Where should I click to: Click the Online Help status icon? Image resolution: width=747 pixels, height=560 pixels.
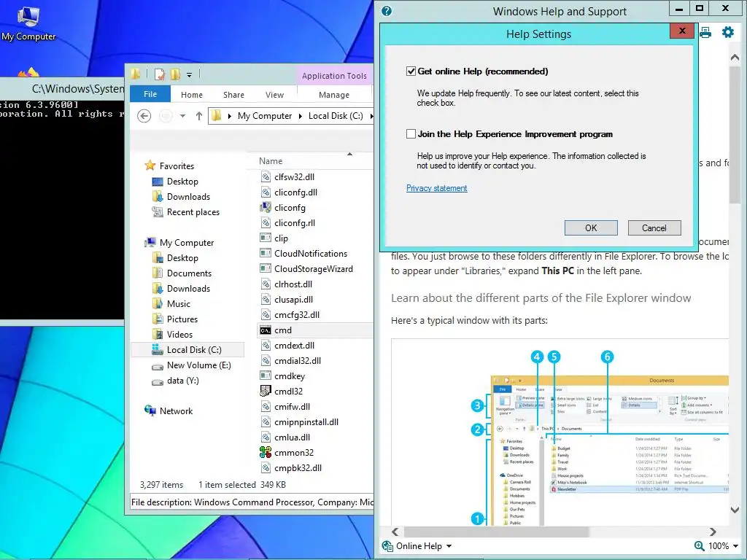(387, 545)
